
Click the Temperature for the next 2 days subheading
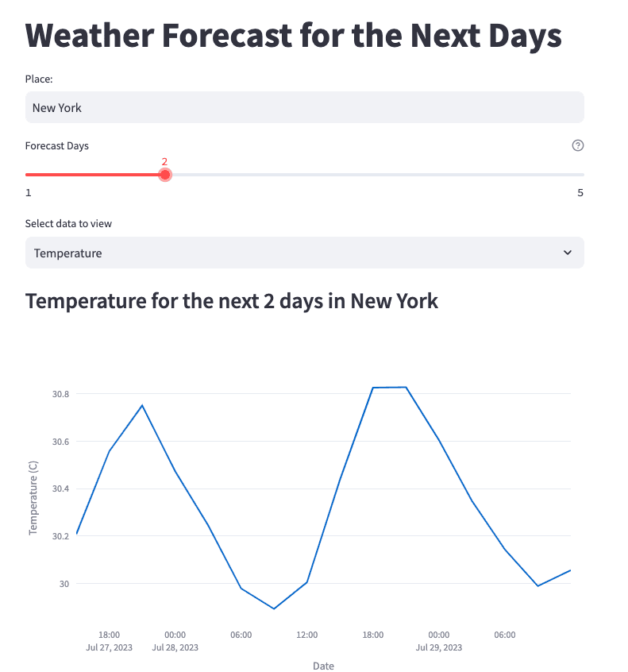click(232, 301)
